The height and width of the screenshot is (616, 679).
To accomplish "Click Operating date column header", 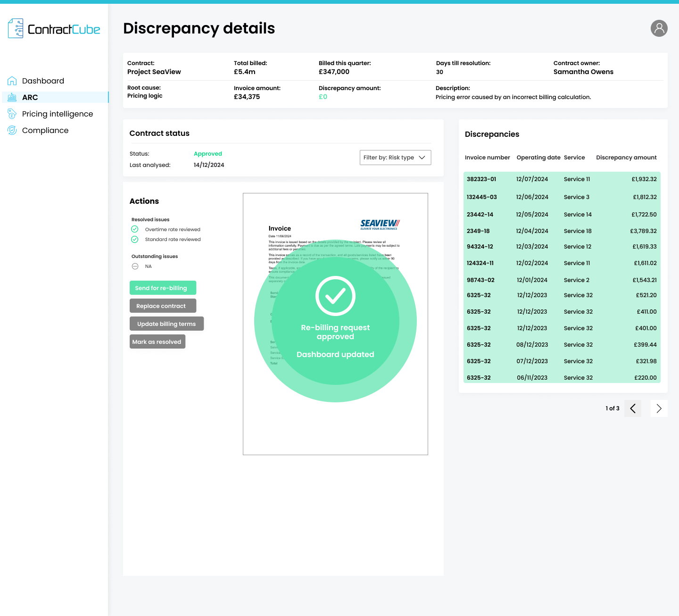I will pos(538,158).
